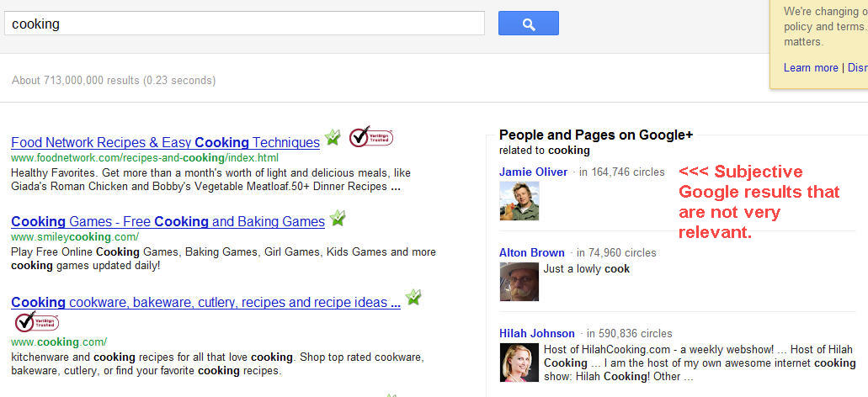The image size is (868, 397).
Task: Open Alton Brown's profile photo
Action: pos(519,282)
